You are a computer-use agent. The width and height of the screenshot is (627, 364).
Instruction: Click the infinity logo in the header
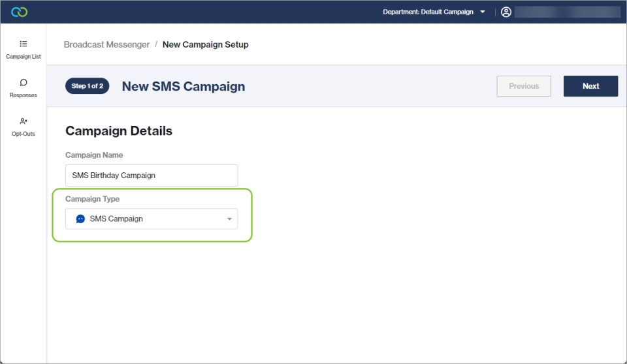point(19,12)
